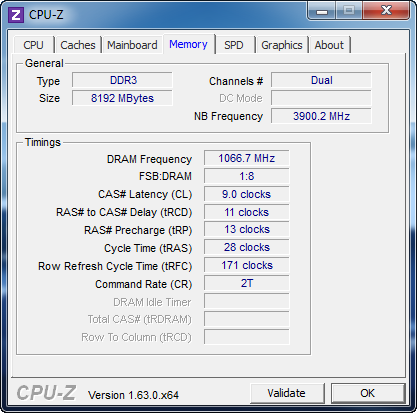This screenshot has height=413, width=417.
Task: Click the NB Frequency value field
Action: tap(321, 116)
